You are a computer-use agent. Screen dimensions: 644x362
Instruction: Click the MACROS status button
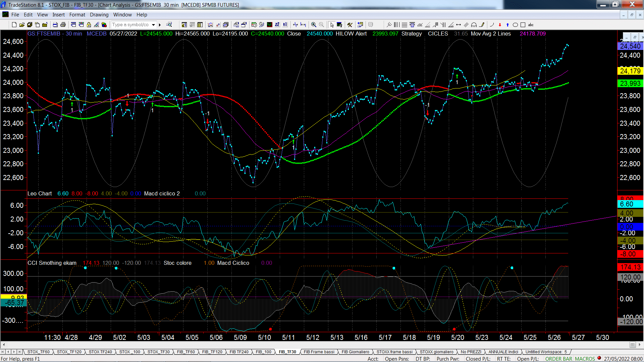click(585, 359)
